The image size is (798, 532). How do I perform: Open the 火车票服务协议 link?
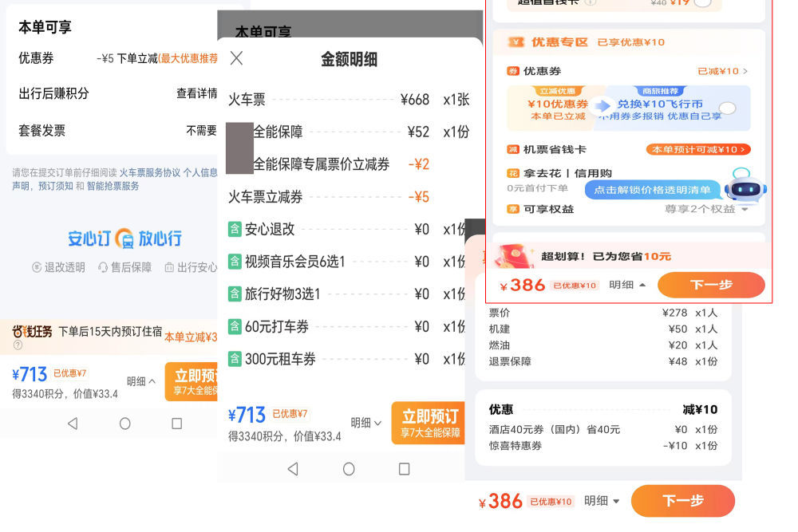click(149, 172)
